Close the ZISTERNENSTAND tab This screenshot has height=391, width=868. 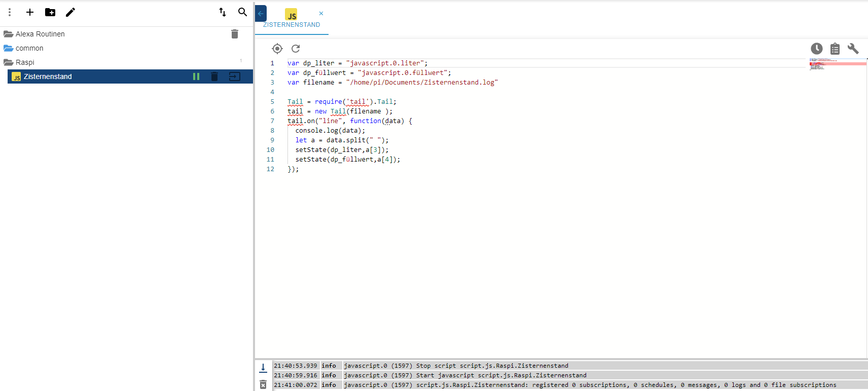[321, 14]
